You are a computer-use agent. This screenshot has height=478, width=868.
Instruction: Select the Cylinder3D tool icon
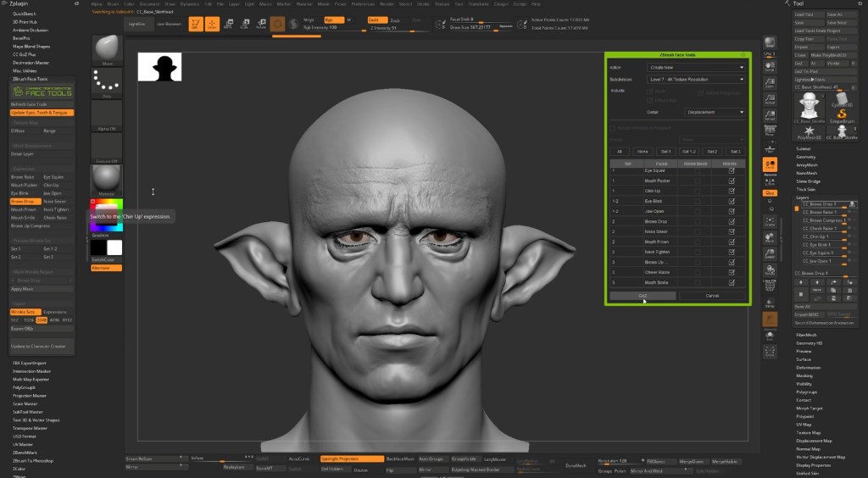(842, 100)
